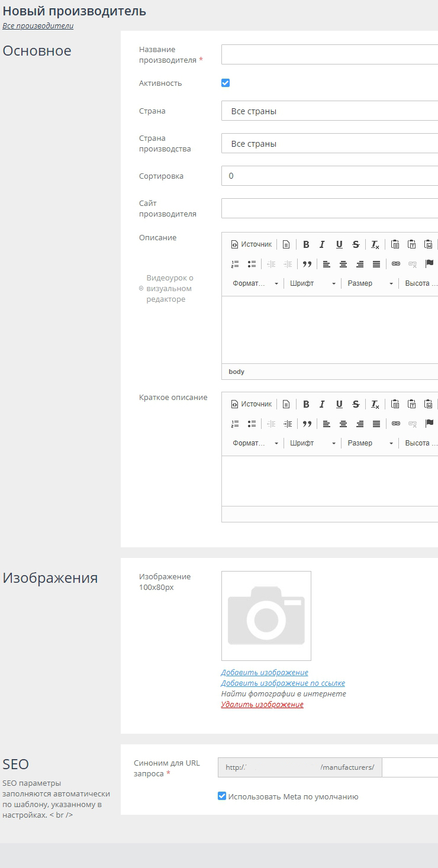
Task: Insert numbered list in Описание editor
Action: [235, 264]
